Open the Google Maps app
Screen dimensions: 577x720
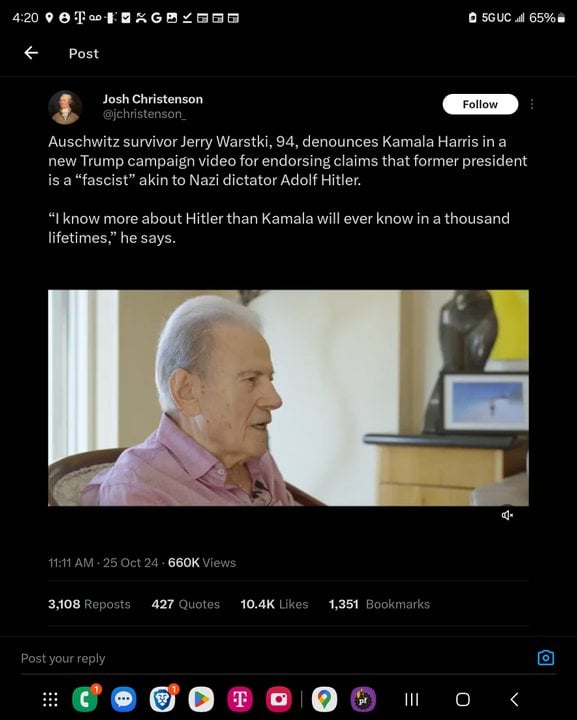point(325,699)
